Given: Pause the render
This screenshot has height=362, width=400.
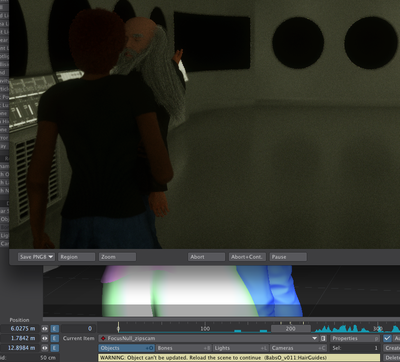Looking at the screenshot, I should (288, 257).
